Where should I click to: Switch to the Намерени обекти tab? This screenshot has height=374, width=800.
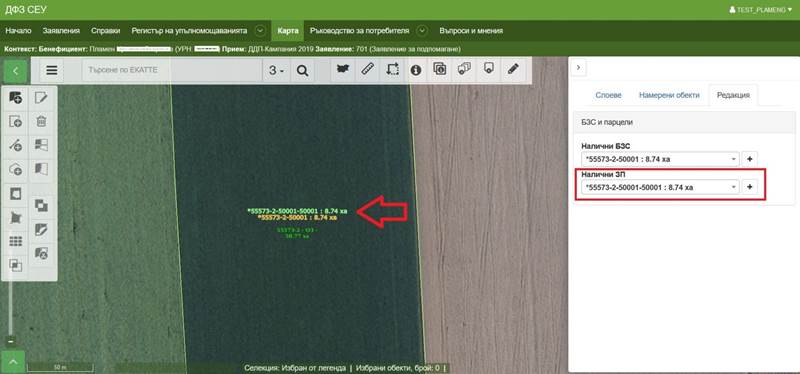pyautogui.click(x=669, y=95)
